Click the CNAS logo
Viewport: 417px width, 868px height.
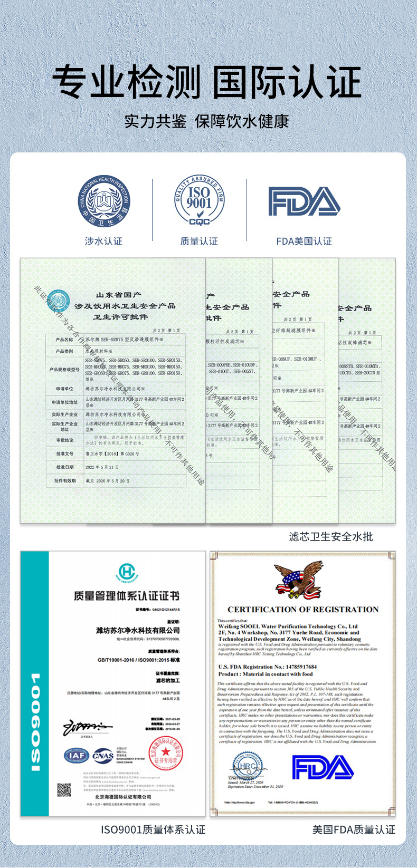click(x=103, y=755)
